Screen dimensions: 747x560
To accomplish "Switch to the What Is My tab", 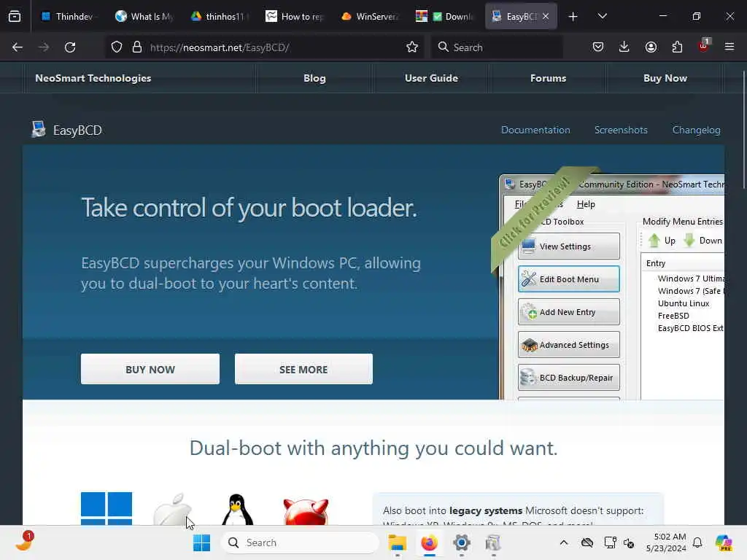I will point(144,17).
